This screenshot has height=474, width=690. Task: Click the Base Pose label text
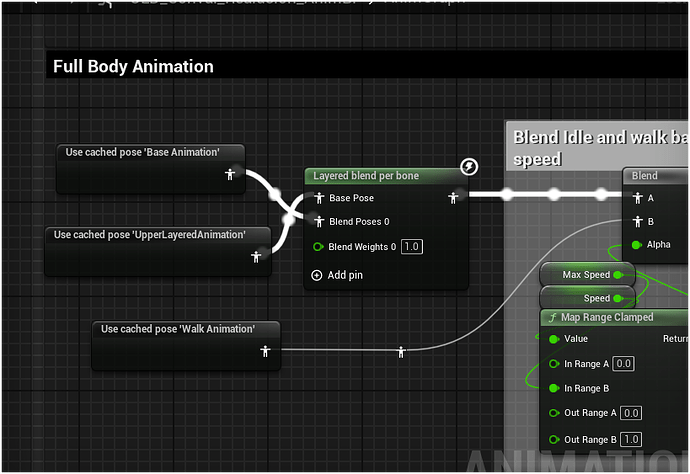(x=352, y=198)
